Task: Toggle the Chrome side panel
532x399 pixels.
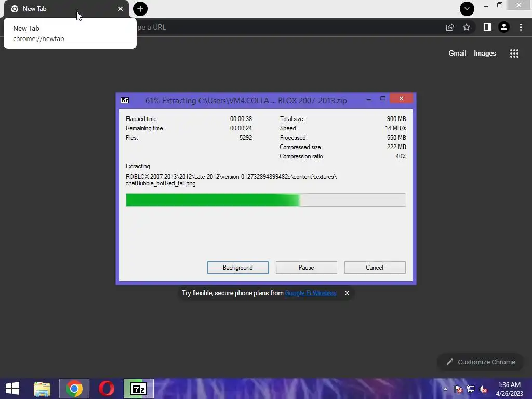Action: click(487, 27)
